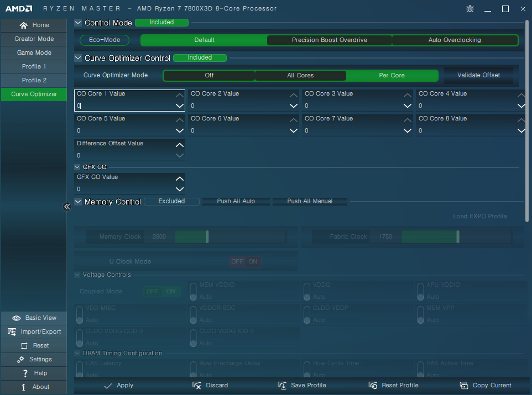The height and width of the screenshot is (395, 532).
Task: Toggle MEM VDDIO Auto switch
Action: pyautogui.click(x=194, y=292)
